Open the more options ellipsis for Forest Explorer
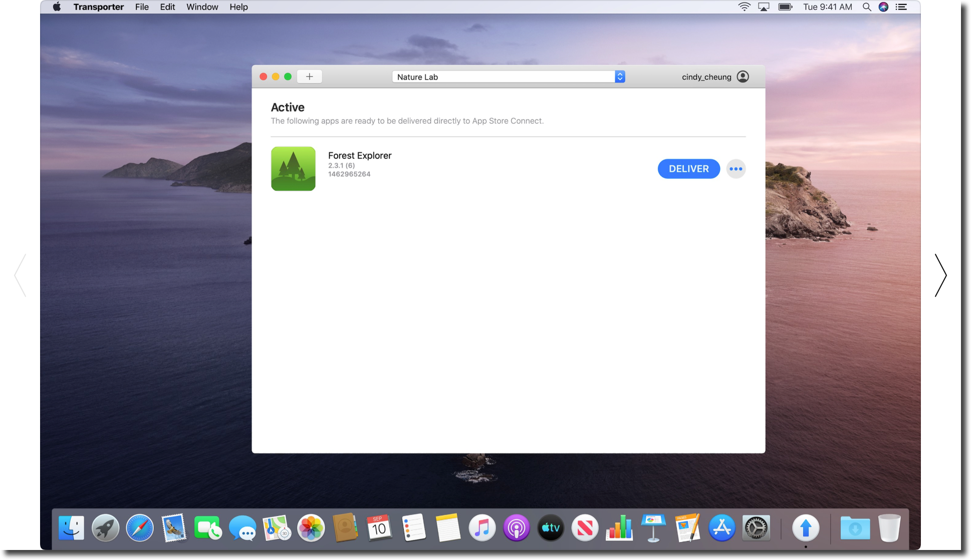The height and width of the screenshot is (560, 971). [736, 169]
